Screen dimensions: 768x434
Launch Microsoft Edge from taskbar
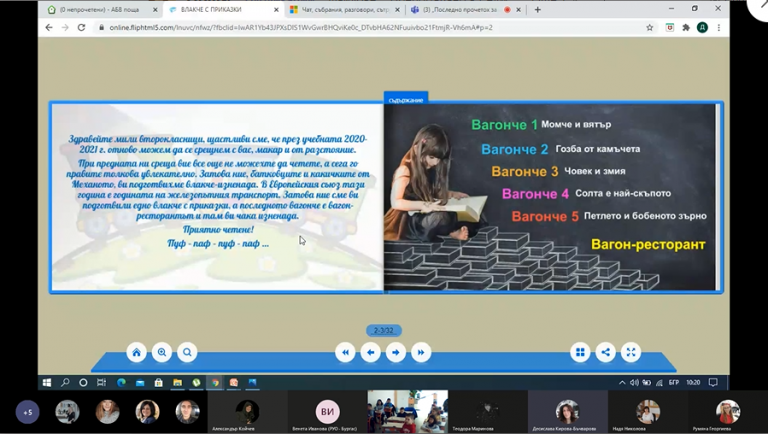point(121,383)
